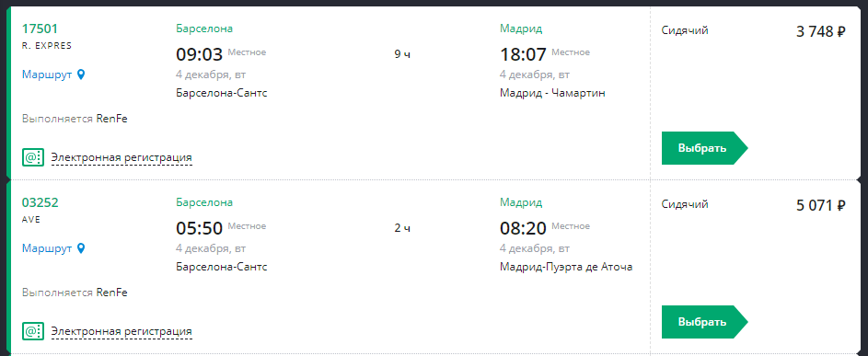Click Мадрид arrival city for the 08:20 train

[x=521, y=202]
